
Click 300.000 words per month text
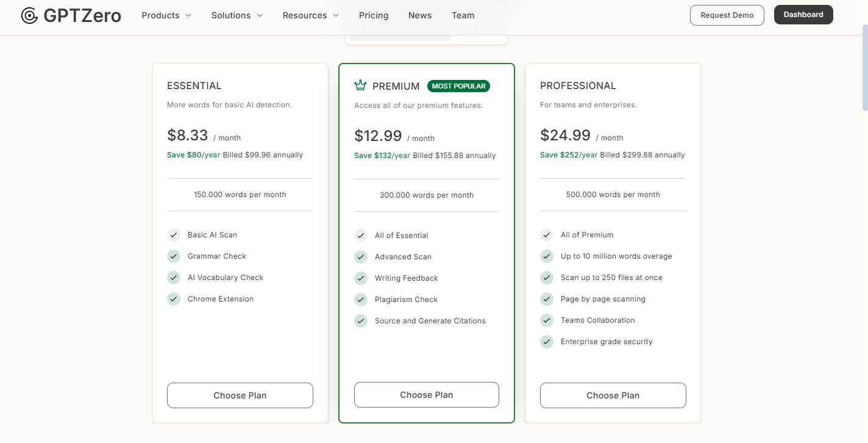pos(427,195)
